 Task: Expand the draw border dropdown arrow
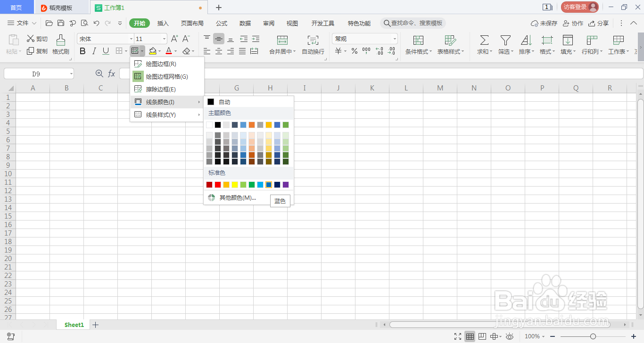pos(142,51)
